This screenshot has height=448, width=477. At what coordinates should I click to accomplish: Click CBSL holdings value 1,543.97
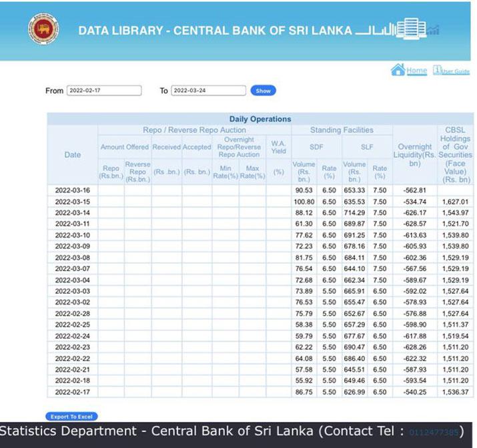pos(455,213)
